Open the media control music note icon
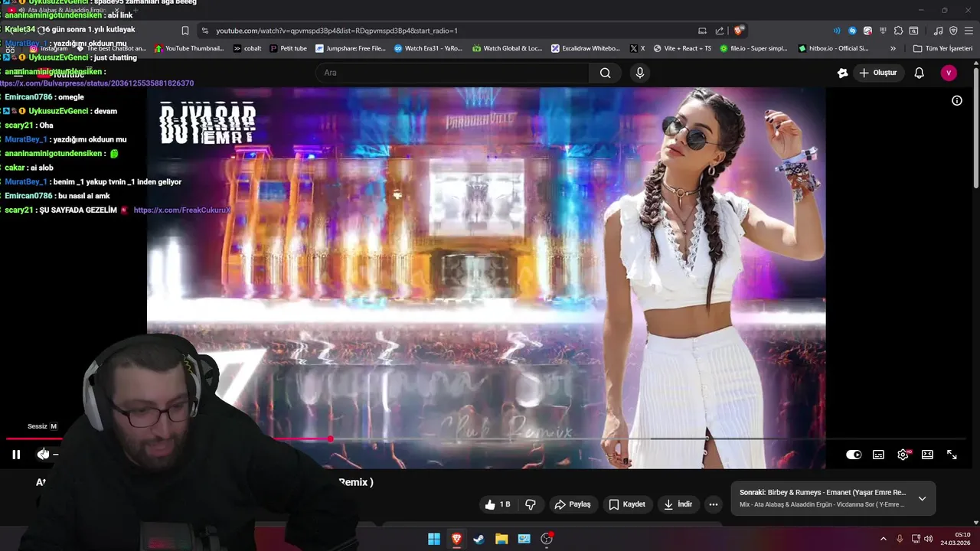 coord(938,31)
